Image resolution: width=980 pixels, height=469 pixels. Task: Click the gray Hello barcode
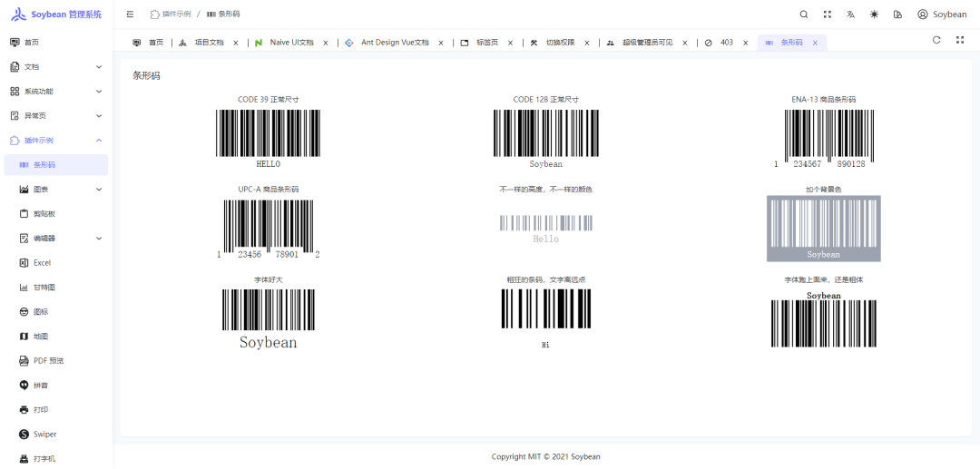(545, 230)
